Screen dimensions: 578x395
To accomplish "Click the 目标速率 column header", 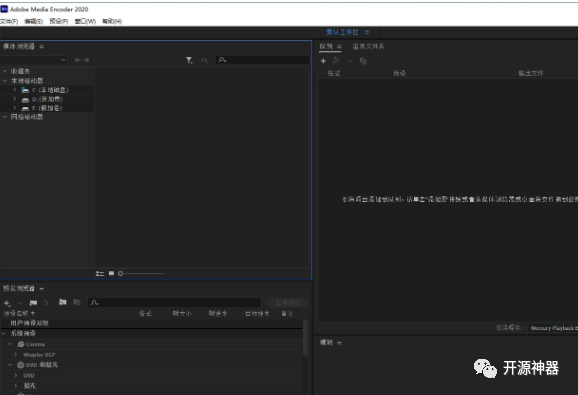I will point(257,313).
